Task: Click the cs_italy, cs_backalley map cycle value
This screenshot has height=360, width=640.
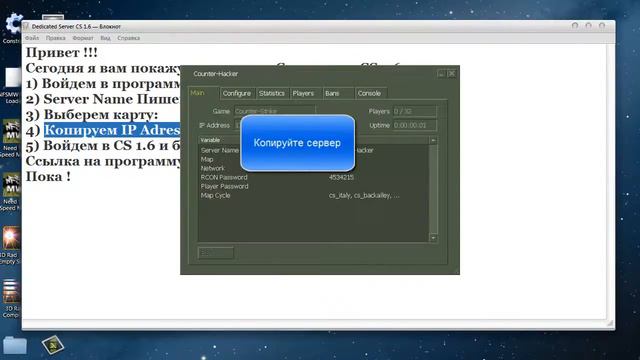Action: coord(364,196)
